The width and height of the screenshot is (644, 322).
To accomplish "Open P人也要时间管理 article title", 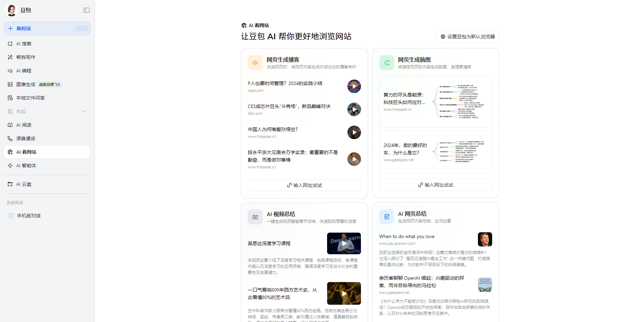I will [x=285, y=83].
